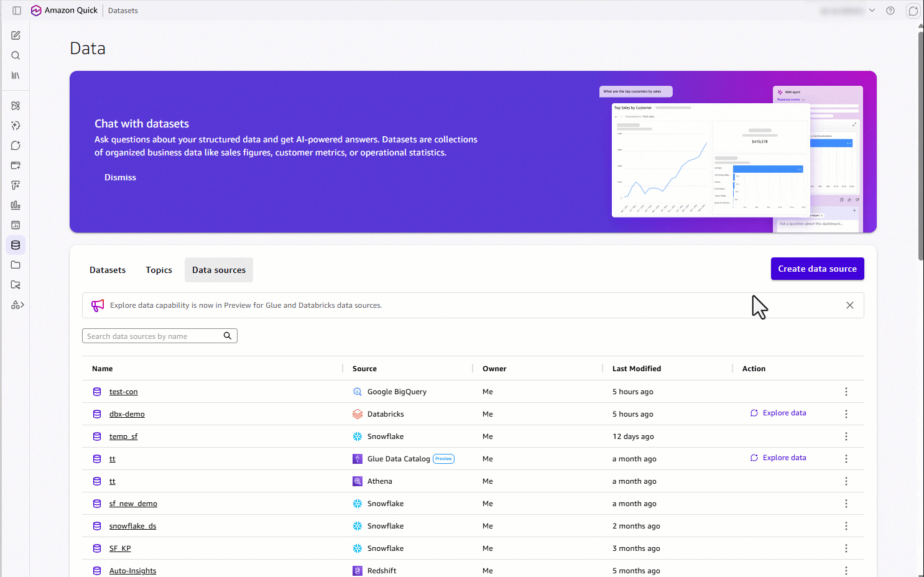Screen dimensions: 924x577
Task: Open the library books icon in sidebar
Action: click(16, 75)
